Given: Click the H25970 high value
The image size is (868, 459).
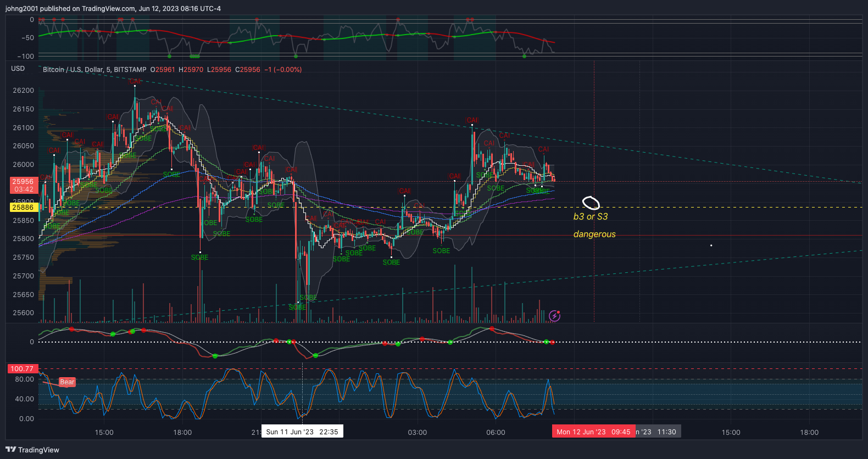Looking at the screenshot, I should (191, 70).
